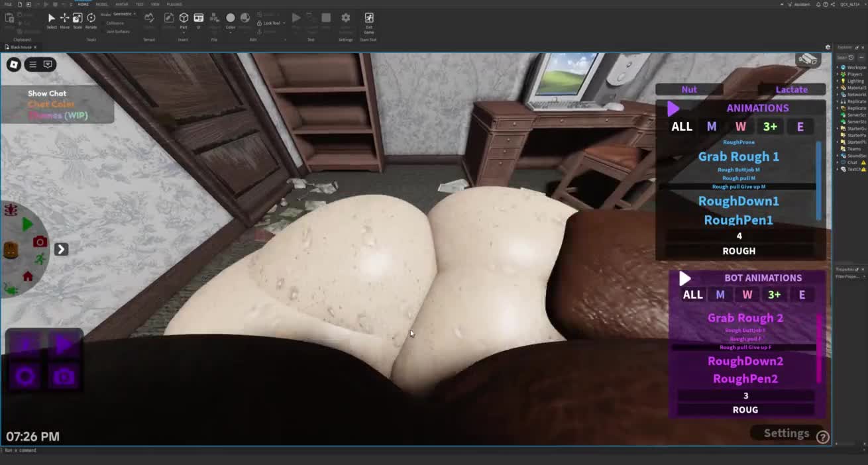The height and width of the screenshot is (465, 868).
Task: Click the Run a command input bar
Action: 133,450
